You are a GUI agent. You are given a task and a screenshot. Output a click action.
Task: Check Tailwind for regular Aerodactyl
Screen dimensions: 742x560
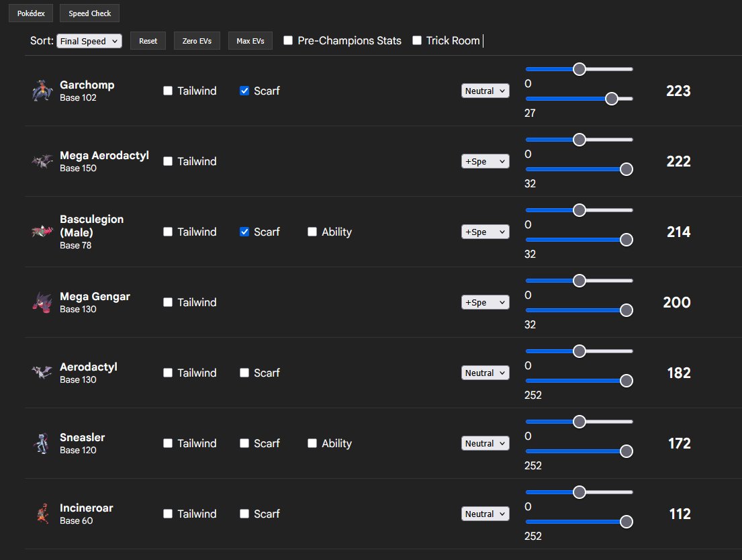tap(168, 373)
